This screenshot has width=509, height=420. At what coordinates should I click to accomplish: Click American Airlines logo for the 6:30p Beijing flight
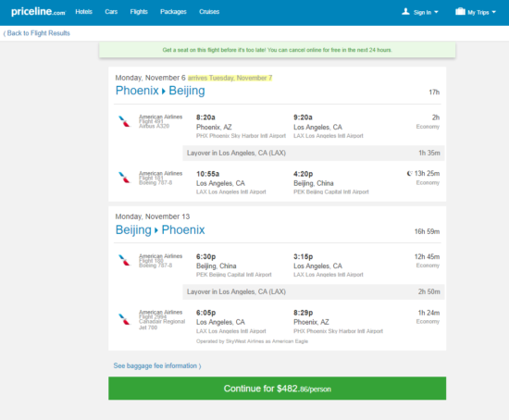(x=124, y=260)
